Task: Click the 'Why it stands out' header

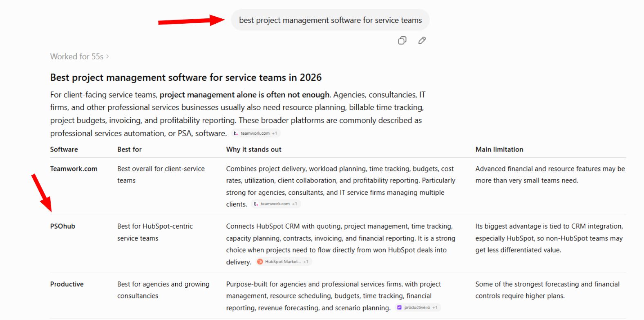Action: [x=254, y=149]
